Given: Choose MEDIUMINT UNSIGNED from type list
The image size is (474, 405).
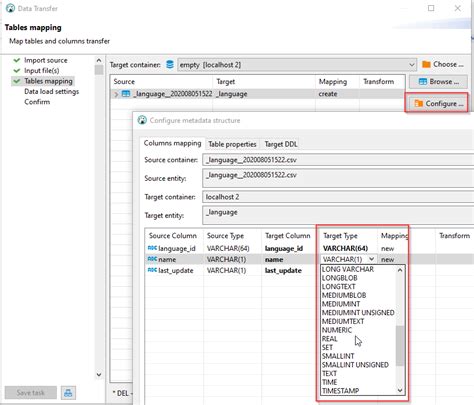Looking at the screenshot, I should click(358, 312).
